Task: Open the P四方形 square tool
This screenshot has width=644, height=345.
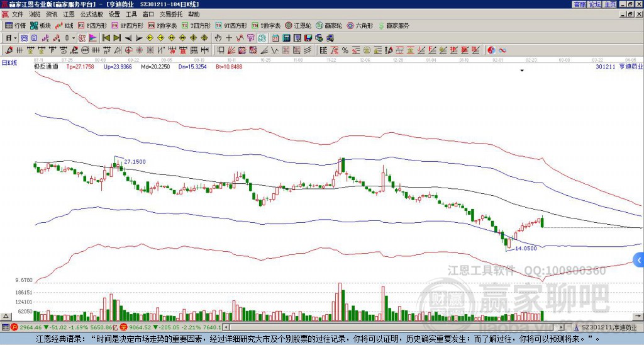Action: [x=92, y=25]
